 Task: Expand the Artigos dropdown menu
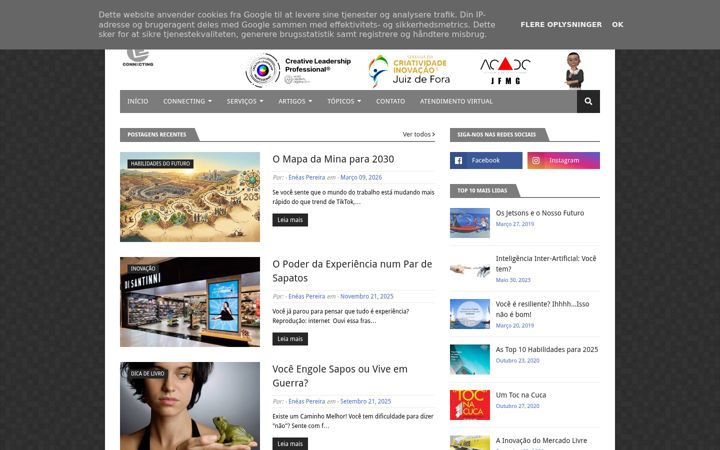point(295,101)
